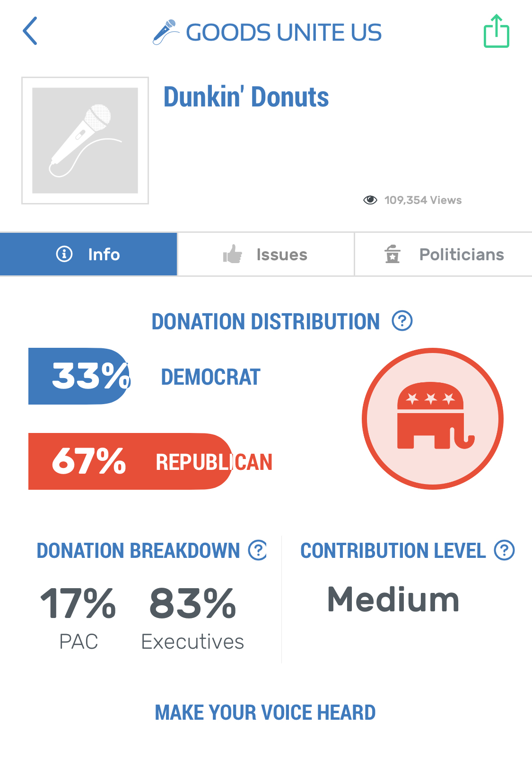Tap the 83% Executives figure

pos(192,603)
